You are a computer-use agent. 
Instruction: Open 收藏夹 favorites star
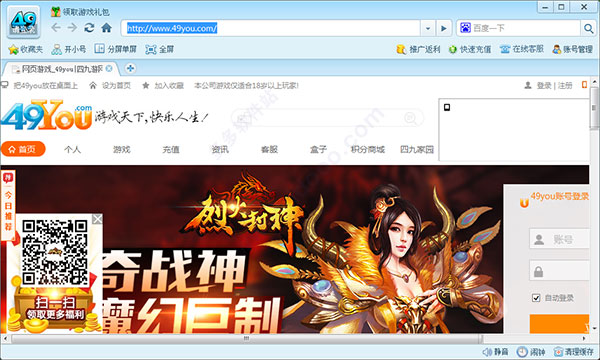click(x=13, y=49)
